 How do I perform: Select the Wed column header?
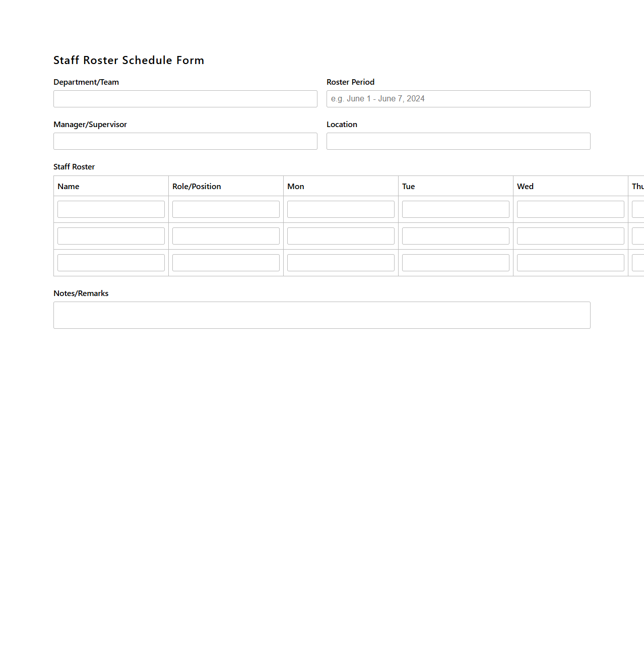tap(525, 186)
